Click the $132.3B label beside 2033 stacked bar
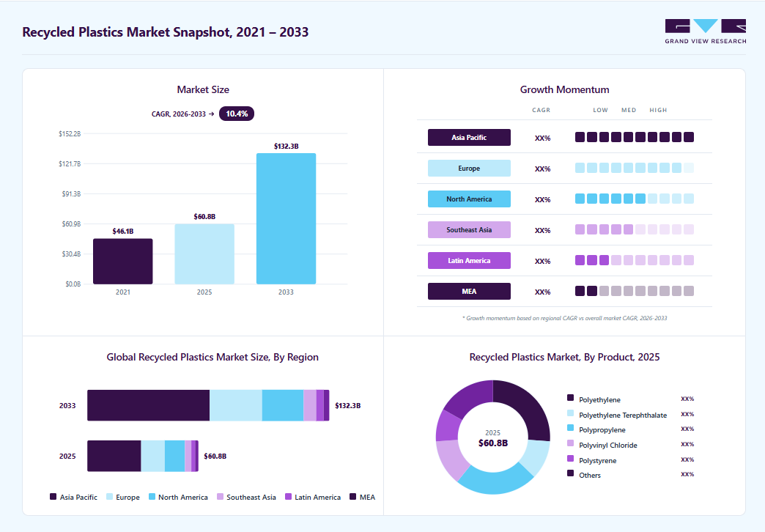Image resolution: width=765 pixels, height=532 pixels. click(x=348, y=405)
